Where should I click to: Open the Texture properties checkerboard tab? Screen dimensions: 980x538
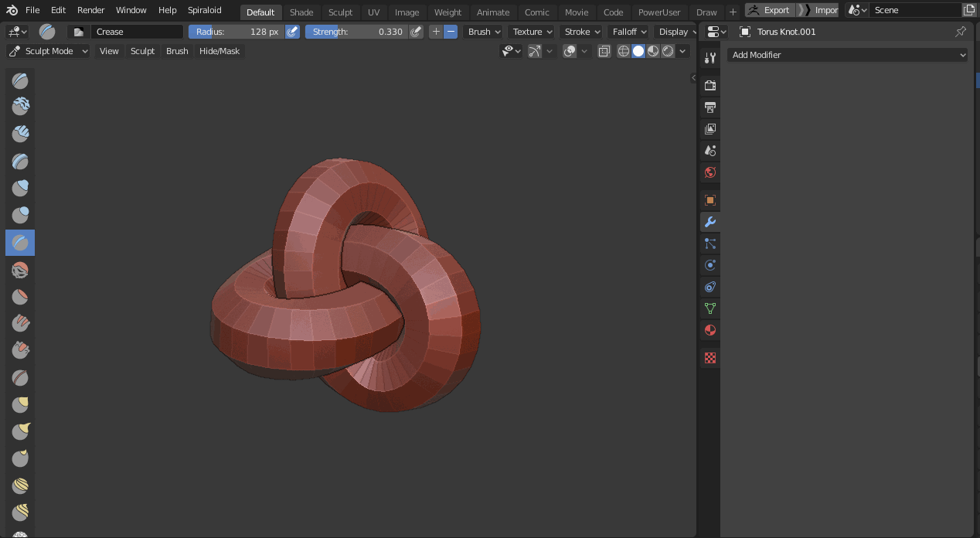710,358
